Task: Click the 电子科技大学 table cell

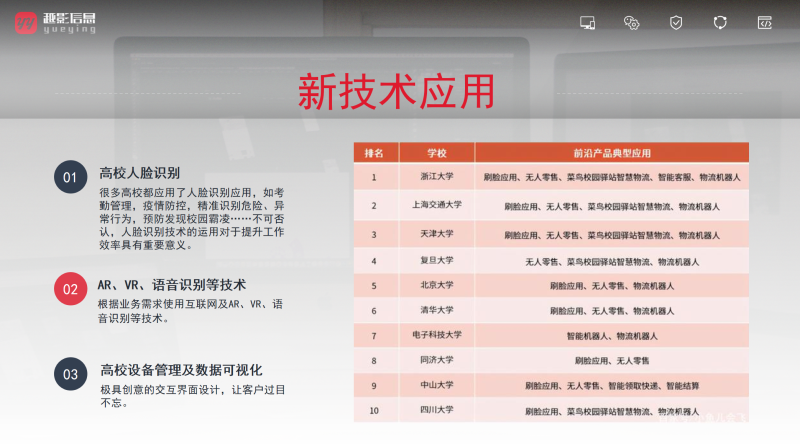Action: (x=437, y=335)
